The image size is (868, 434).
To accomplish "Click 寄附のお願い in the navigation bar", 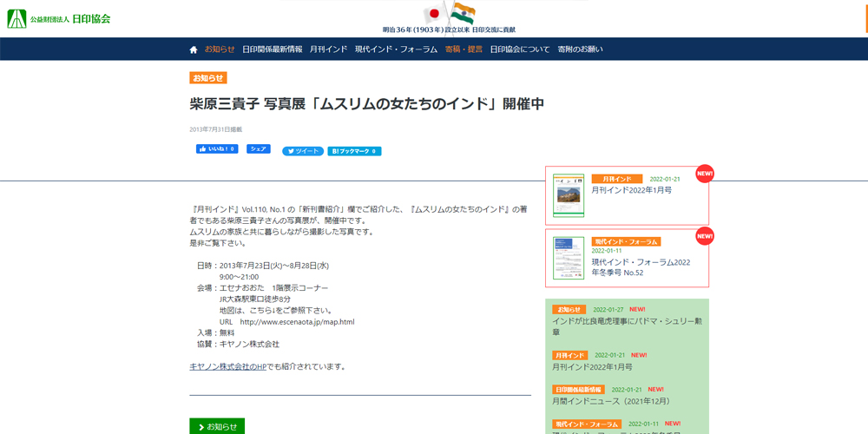I will point(580,49).
